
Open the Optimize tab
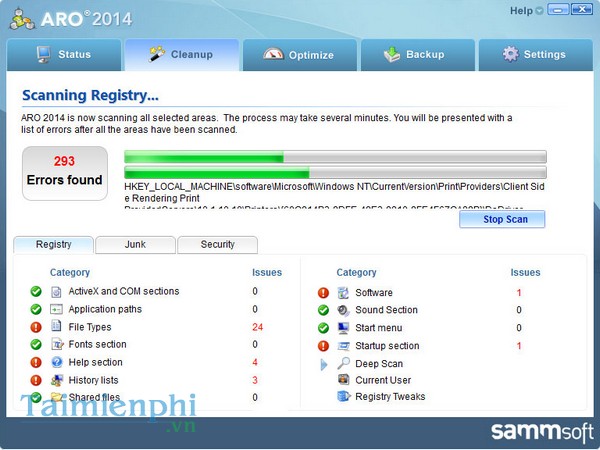[x=298, y=55]
